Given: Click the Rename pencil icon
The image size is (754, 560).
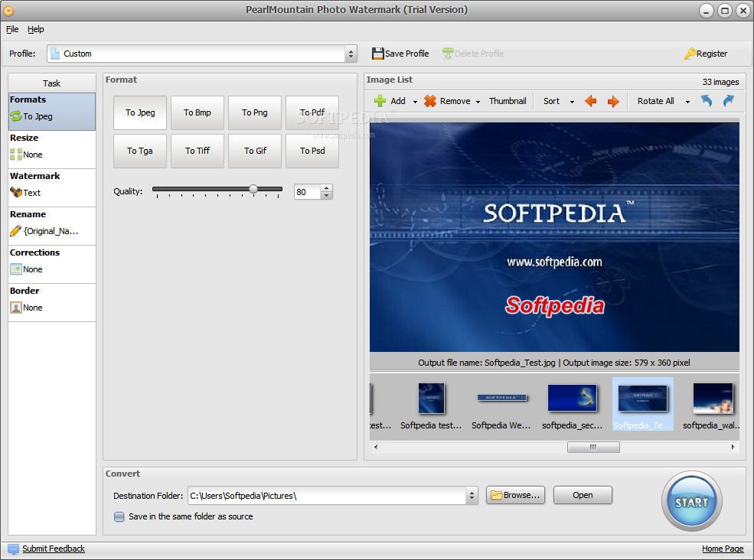Looking at the screenshot, I should (x=16, y=231).
